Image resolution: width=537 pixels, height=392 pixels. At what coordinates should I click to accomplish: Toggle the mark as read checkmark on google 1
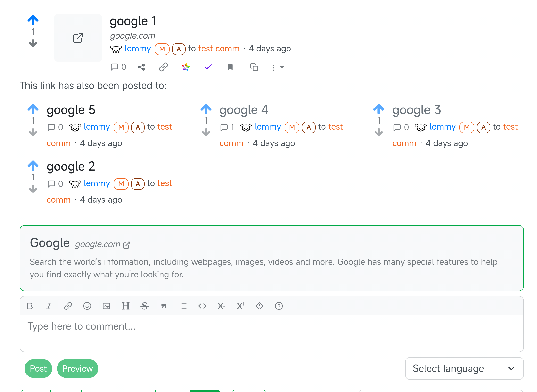(x=208, y=67)
